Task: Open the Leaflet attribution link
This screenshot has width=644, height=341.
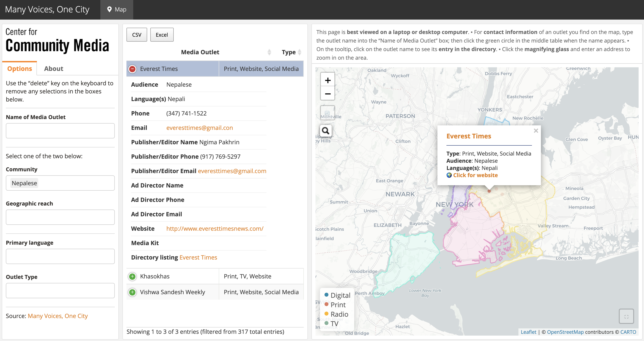Action: click(x=528, y=332)
